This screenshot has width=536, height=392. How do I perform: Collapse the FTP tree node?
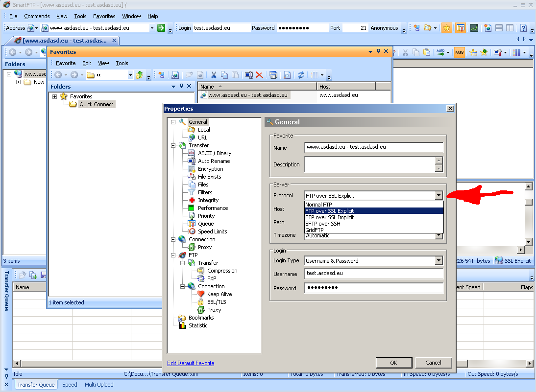(x=173, y=255)
